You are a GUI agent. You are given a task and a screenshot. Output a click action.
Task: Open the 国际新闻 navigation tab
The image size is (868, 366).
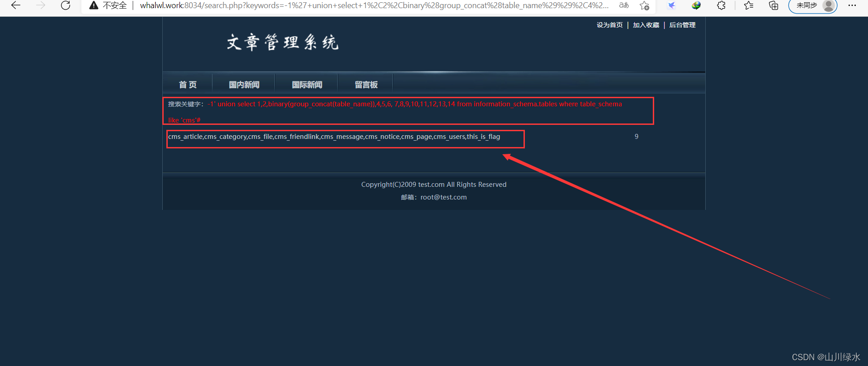(x=307, y=85)
